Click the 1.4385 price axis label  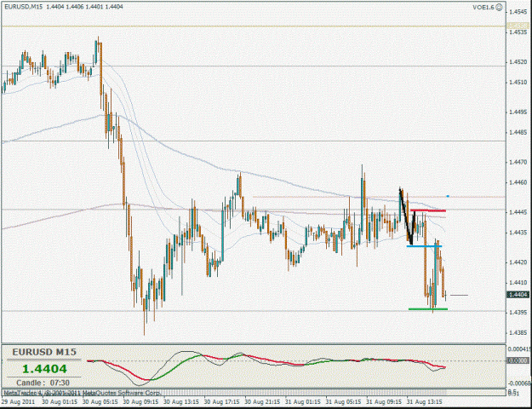[518, 332]
